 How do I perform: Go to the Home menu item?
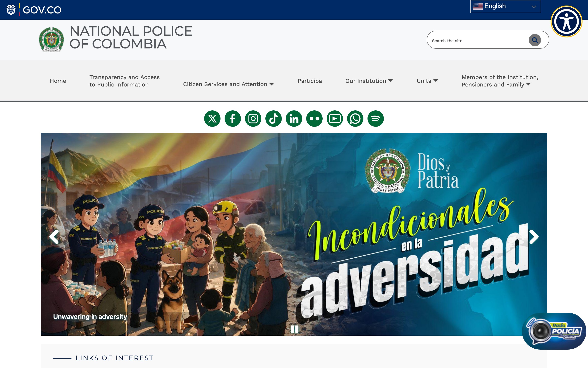(x=58, y=81)
